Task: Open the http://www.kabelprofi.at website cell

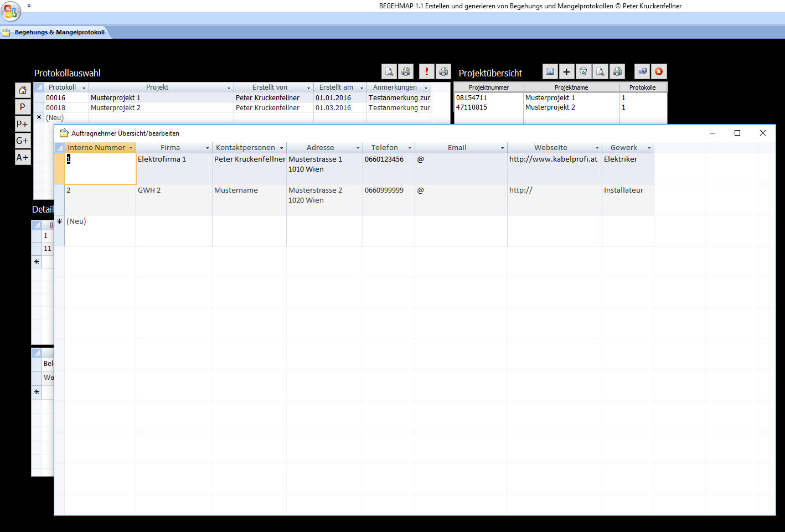Action: point(555,168)
